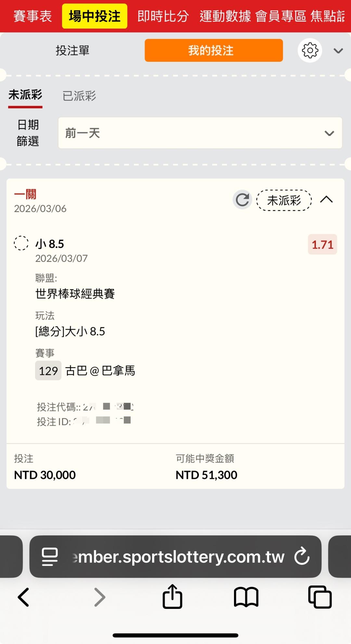Open page reader menu icon in address bar
Screen dimensions: 351x644
click(50, 556)
